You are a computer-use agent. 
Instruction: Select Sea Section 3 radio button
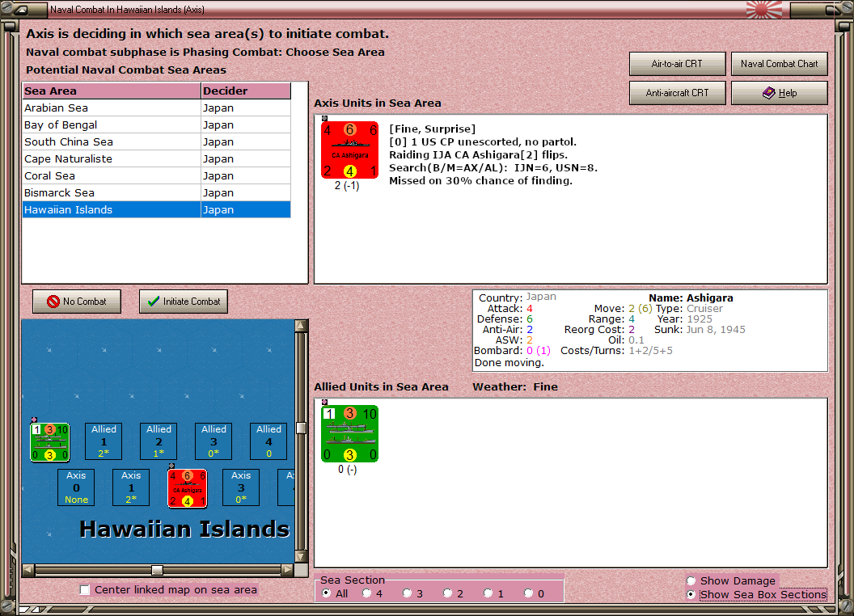(407, 593)
